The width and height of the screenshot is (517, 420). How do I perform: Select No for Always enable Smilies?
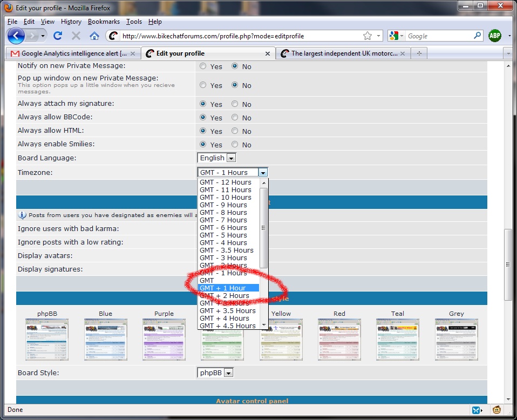[235, 145]
